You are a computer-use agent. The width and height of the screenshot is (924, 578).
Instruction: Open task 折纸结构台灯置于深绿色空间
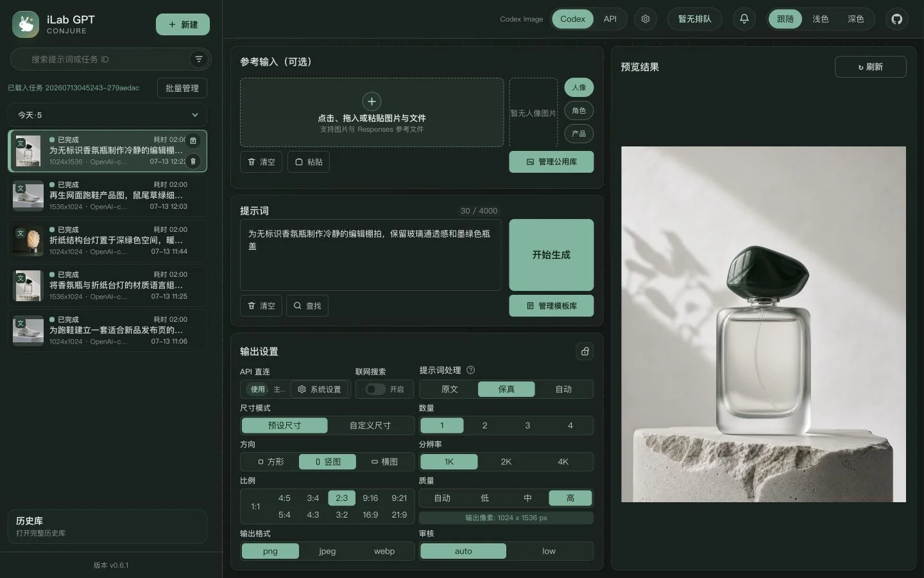pos(107,240)
